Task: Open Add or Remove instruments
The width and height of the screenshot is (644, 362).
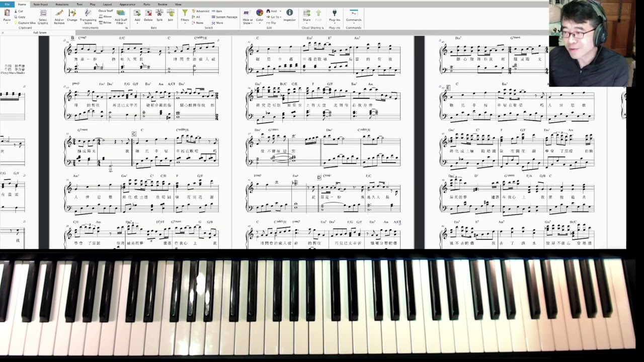Action: coord(59,16)
